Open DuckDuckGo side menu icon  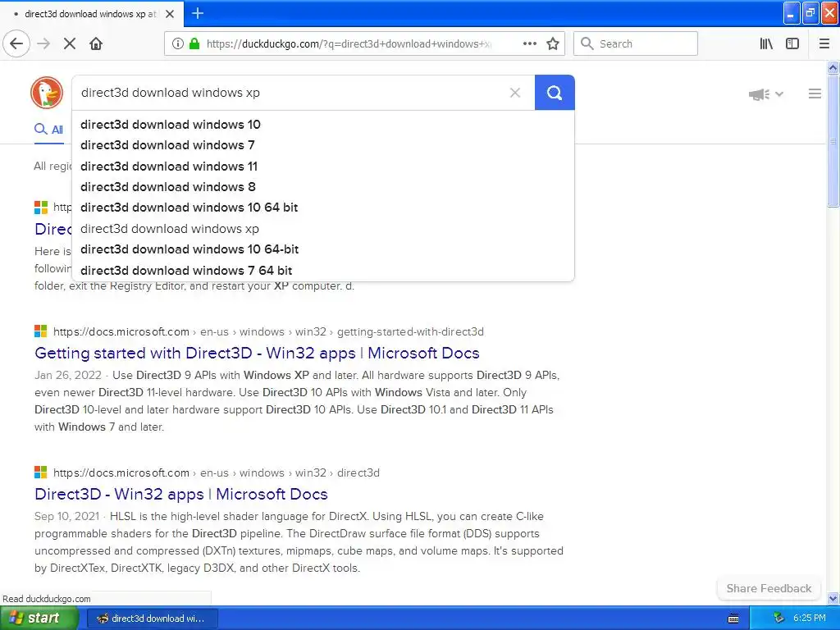815,94
